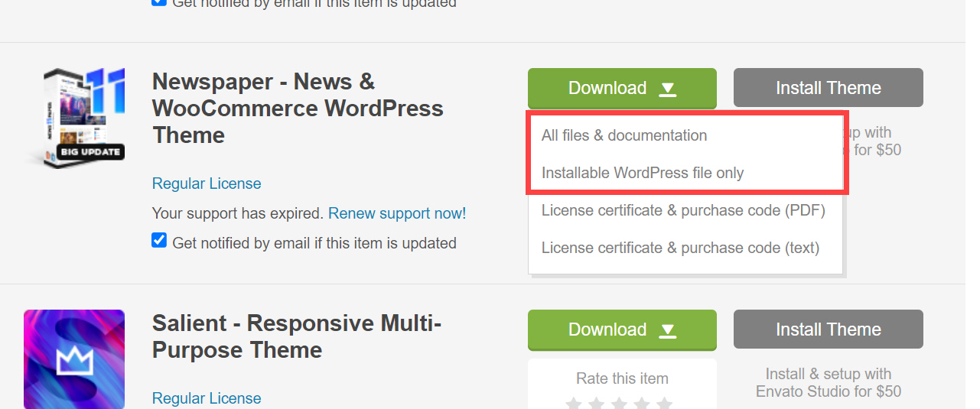Click Install Theme for Newspaper
The height and width of the screenshot is (409, 980).
(829, 88)
